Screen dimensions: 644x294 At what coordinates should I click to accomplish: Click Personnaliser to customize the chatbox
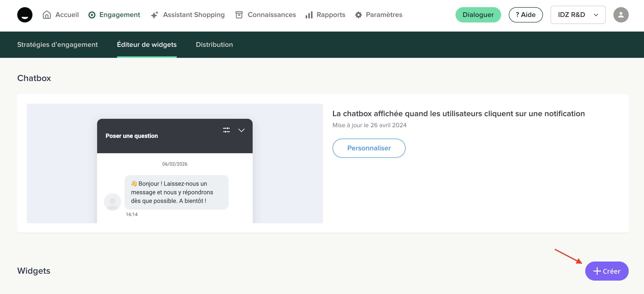coord(369,148)
